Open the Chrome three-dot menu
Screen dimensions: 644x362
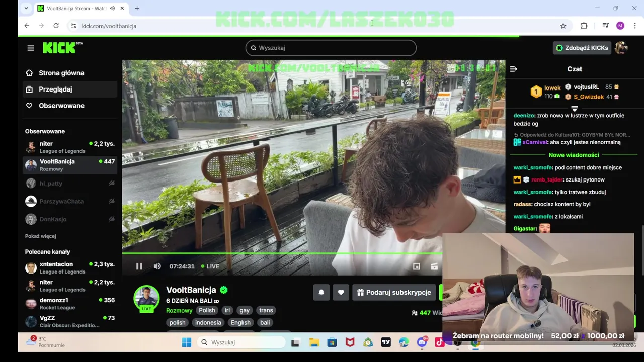(x=635, y=26)
